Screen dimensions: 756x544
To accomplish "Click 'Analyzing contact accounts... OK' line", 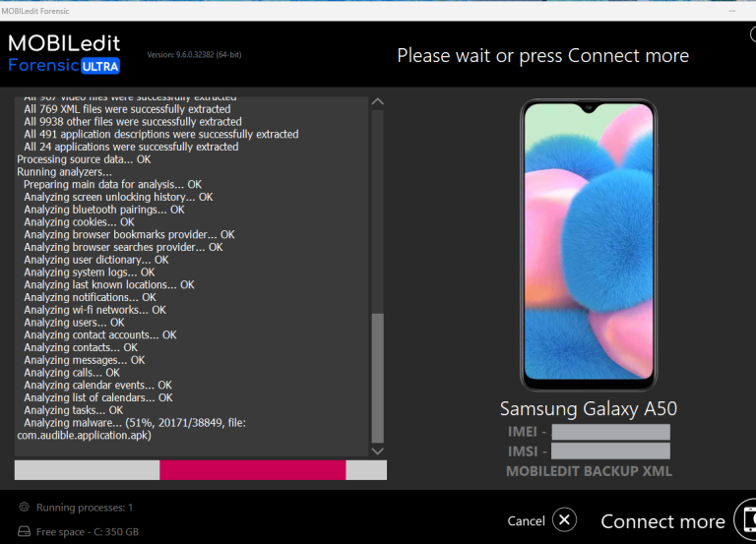I will tap(100, 335).
